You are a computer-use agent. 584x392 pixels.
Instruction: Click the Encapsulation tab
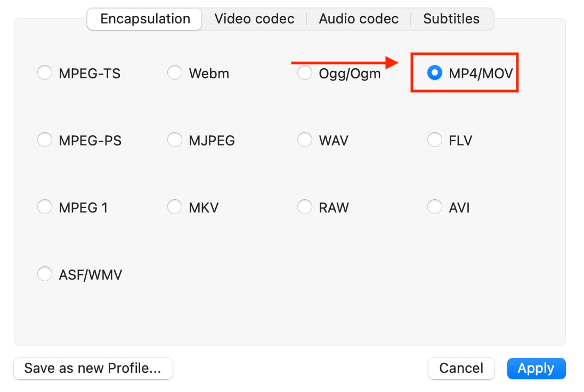(x=145, y=19)
